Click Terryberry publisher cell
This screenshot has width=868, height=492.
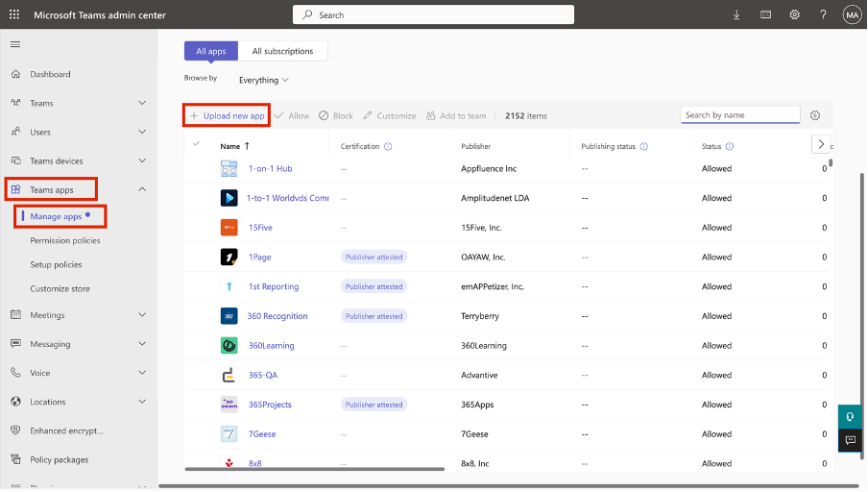coord(480,316)
